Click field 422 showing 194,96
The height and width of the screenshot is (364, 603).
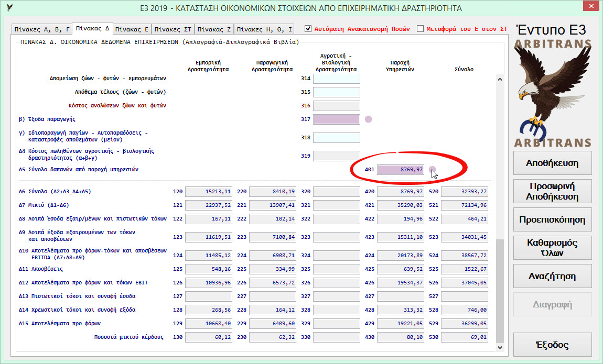[401, 219]
